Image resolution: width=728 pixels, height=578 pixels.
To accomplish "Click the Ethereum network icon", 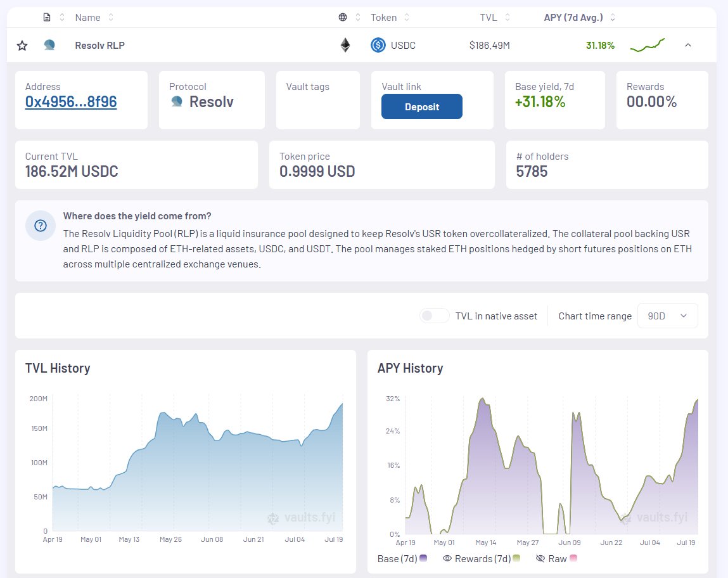I will [x=345, y=45].
